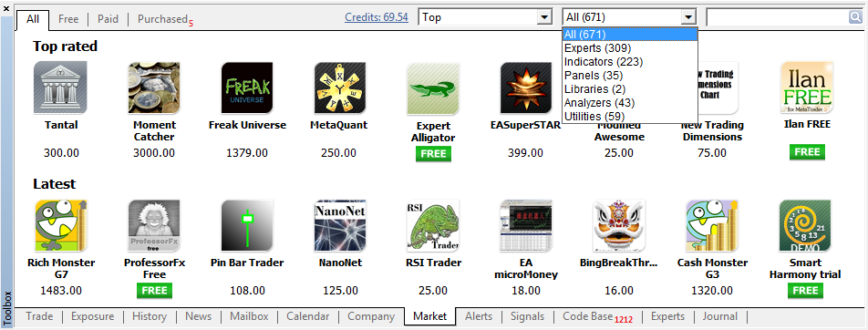The image size is (868, 330).
Task: Click FREE button under Smart Harmony trial
Action: pos(805,291)
